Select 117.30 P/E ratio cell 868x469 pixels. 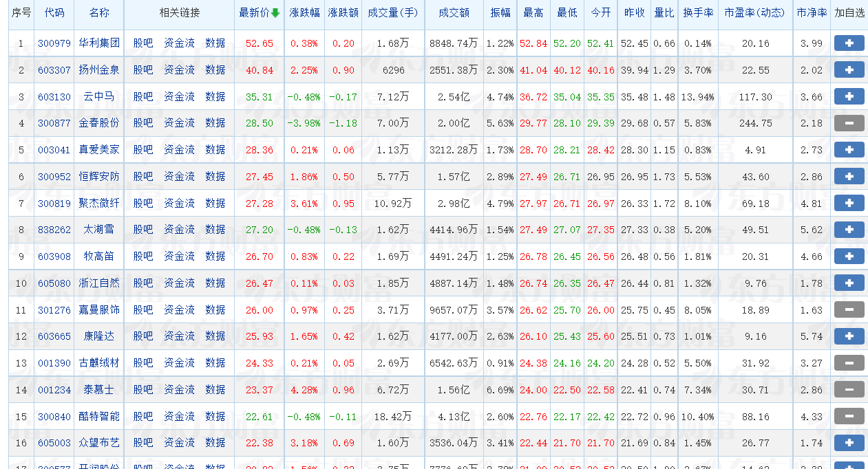point(756,97)
